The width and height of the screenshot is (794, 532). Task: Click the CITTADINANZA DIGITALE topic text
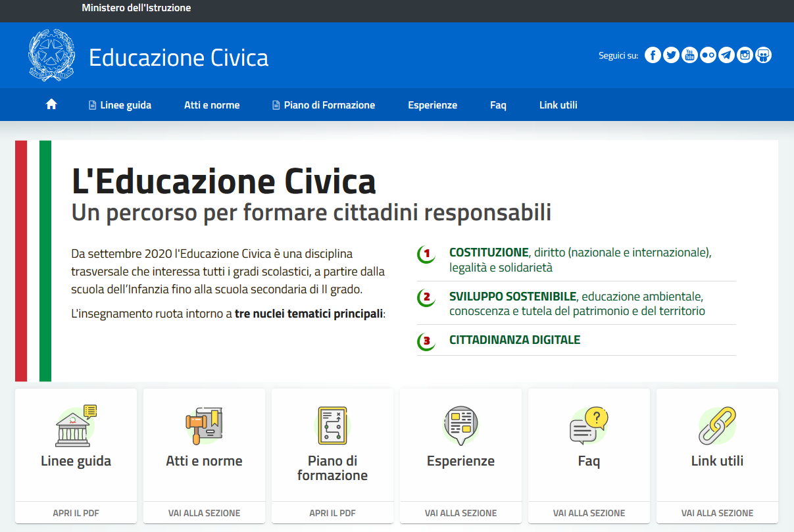[x=514, y=340]
